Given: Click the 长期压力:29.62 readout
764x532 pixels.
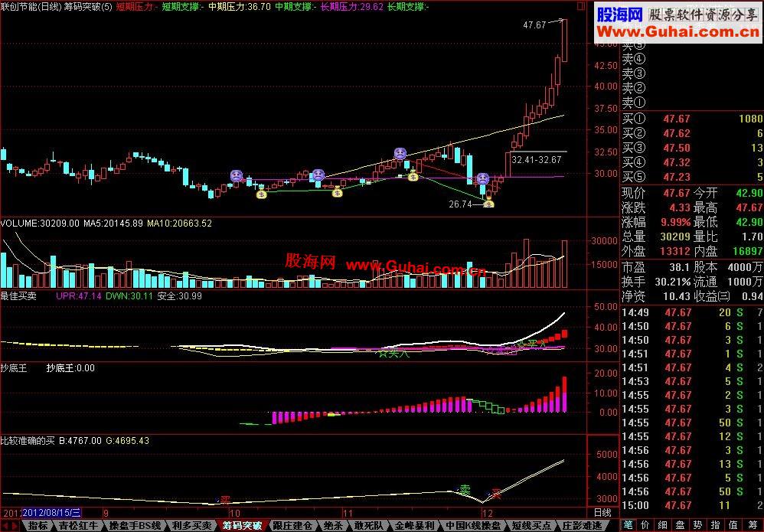Looking at the screenshot, I should pyautogui.click(x=352, y=7).
